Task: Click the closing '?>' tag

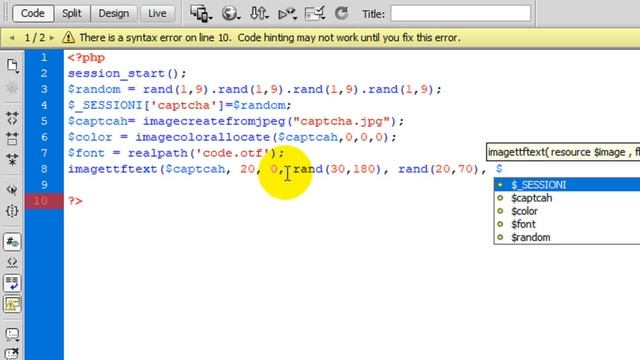Action: click(x=75, y=201)
